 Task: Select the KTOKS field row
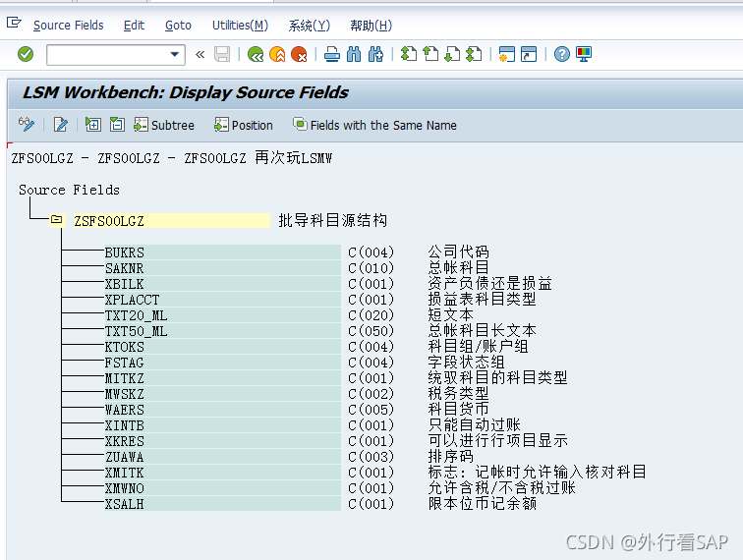[223, 347]
